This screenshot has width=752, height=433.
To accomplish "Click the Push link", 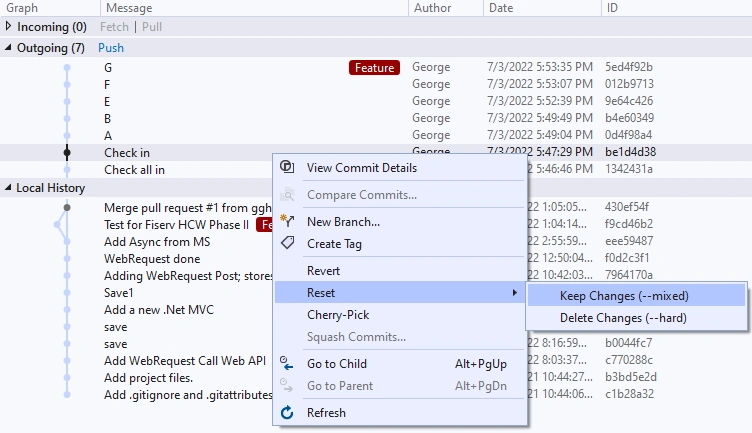I will click(111, 48).
